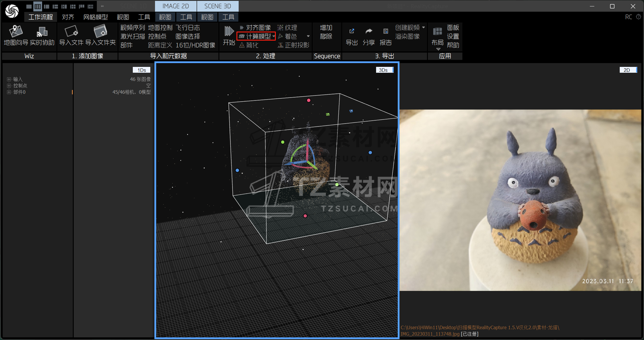
Task: Click the 渲染图像 button
Action: [x=407, y=36]
